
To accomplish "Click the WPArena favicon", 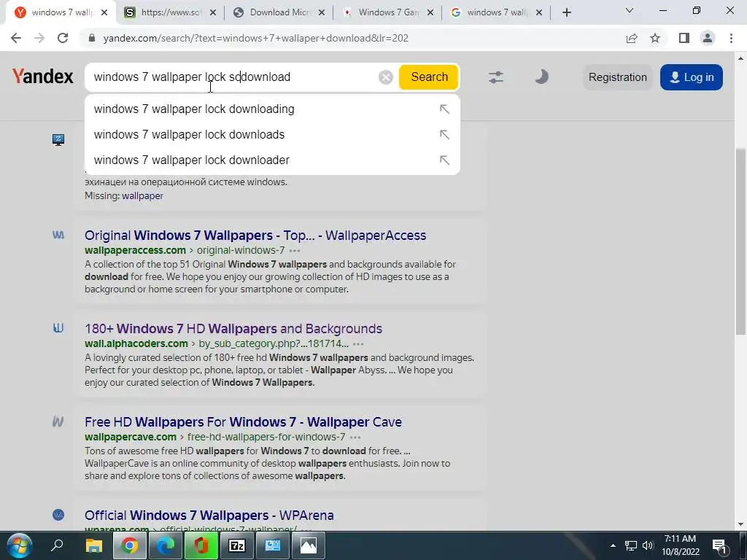I will pyautogui.click(x=58, y=515).
